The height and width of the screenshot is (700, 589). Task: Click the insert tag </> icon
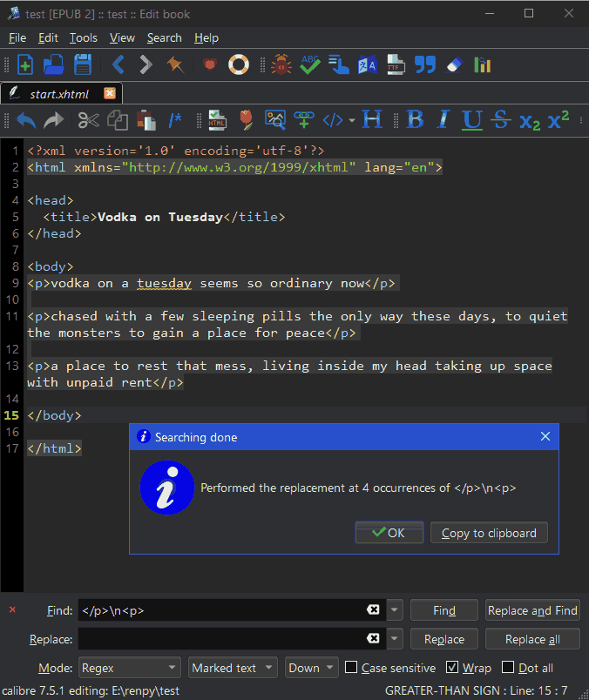click(333, 120)
